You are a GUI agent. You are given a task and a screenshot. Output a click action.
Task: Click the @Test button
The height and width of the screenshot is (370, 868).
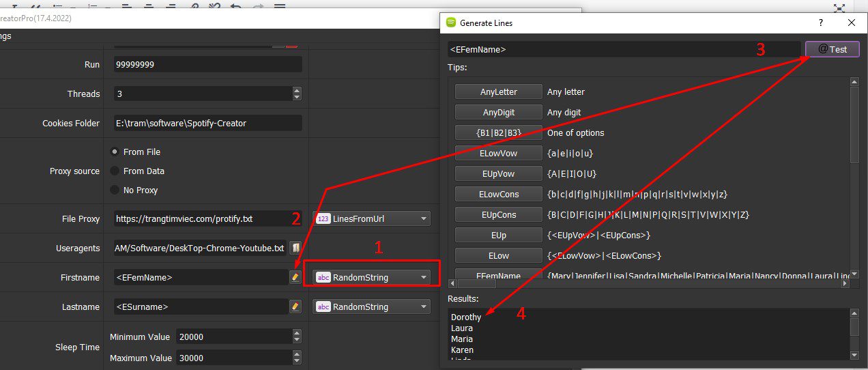pos(832,49)
